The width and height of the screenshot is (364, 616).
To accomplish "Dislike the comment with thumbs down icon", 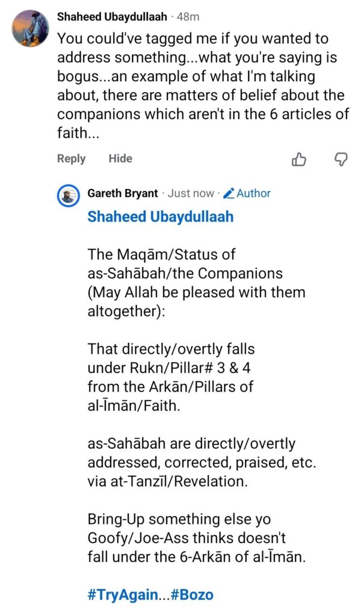I will [x=341, y=159].
